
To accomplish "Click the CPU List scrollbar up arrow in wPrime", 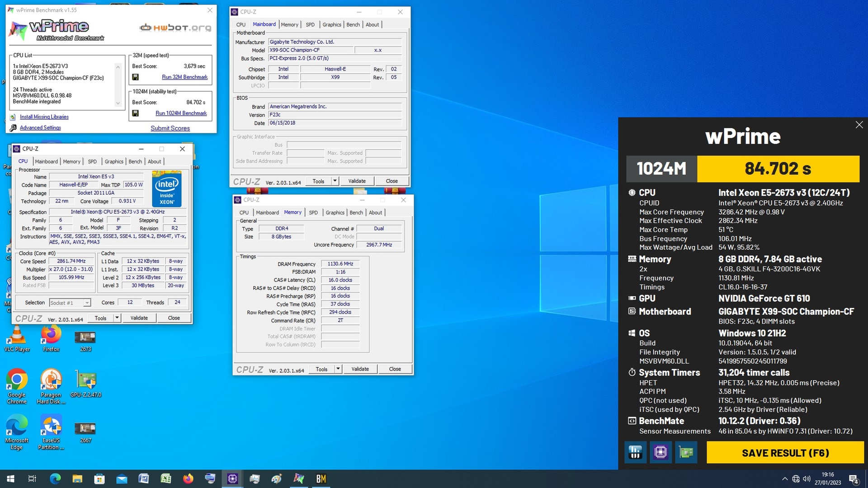I will coord(118,67).
